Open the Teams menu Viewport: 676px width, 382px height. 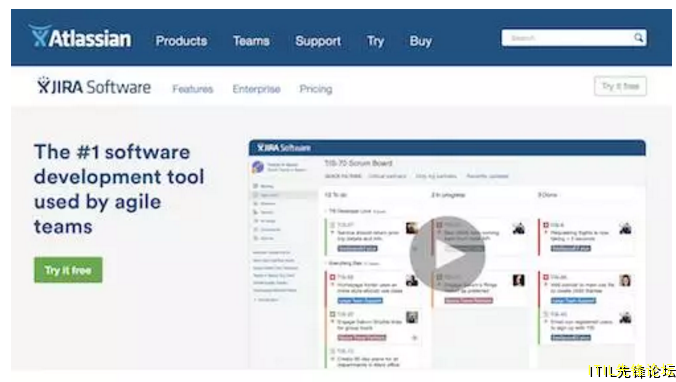click(x=251, y=41)
